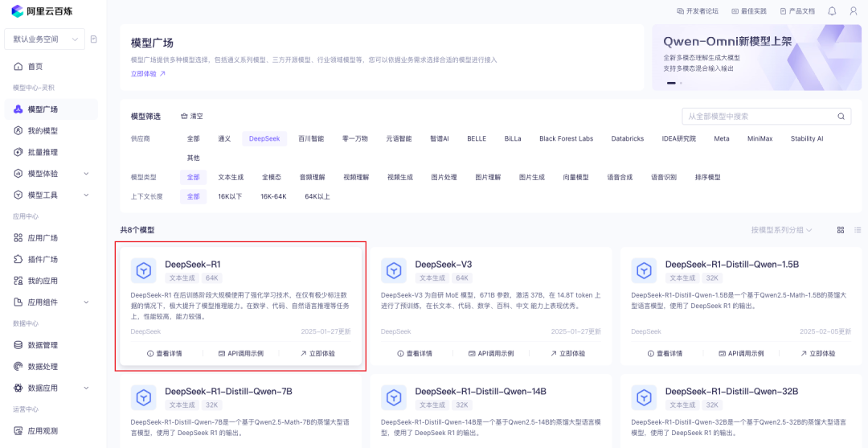Image resolution: width=868 pixels, height=448 pixels.
Task: Click the search magnifier icon
Action: point(841,117)
